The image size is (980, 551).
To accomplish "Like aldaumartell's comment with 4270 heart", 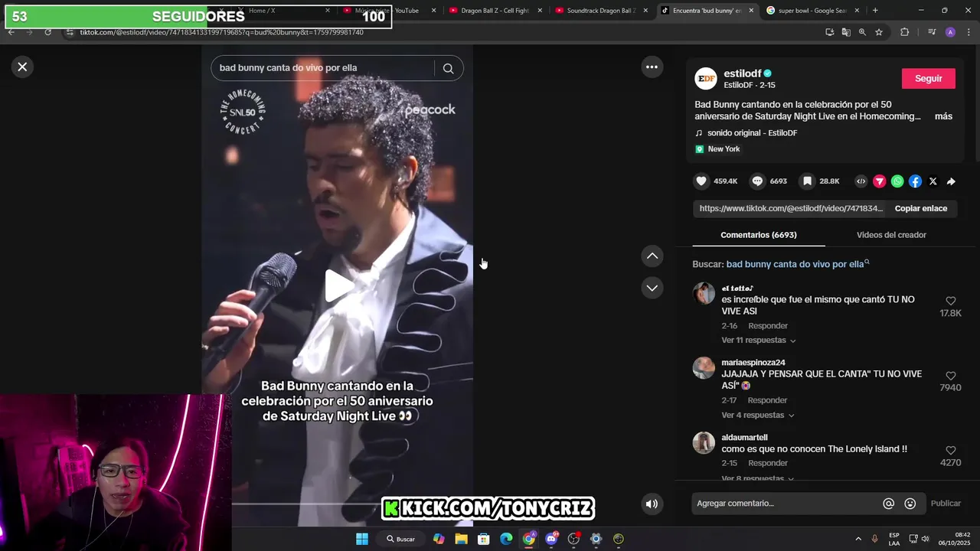I will click(950, 451).
